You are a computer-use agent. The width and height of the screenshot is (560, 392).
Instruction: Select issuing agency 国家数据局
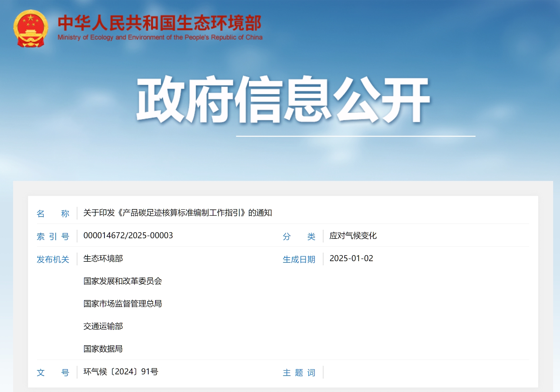(x=103, y=349)
